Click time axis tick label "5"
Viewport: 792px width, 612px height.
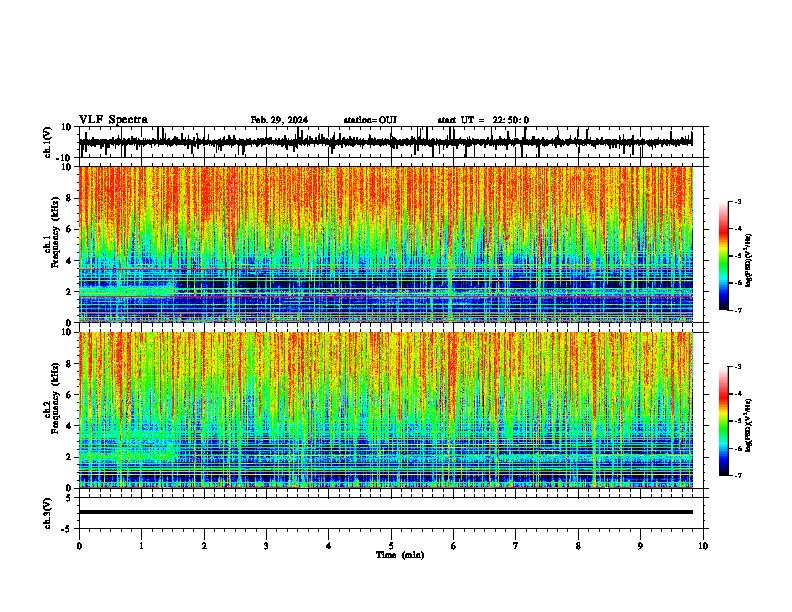pos(391,546)
